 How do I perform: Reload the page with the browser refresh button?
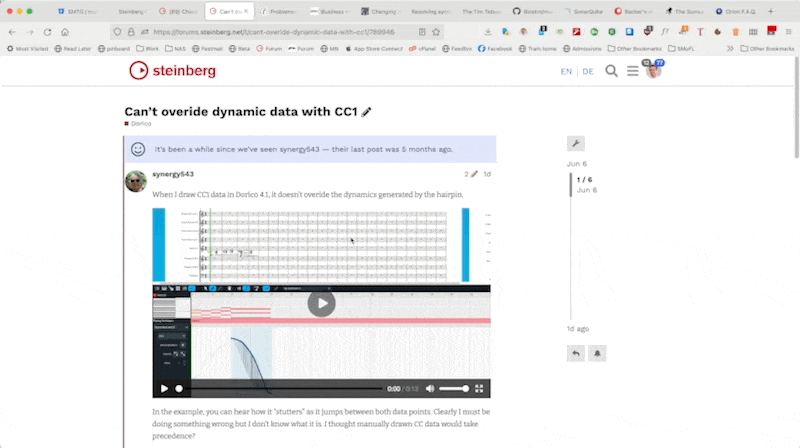point(49,32)
